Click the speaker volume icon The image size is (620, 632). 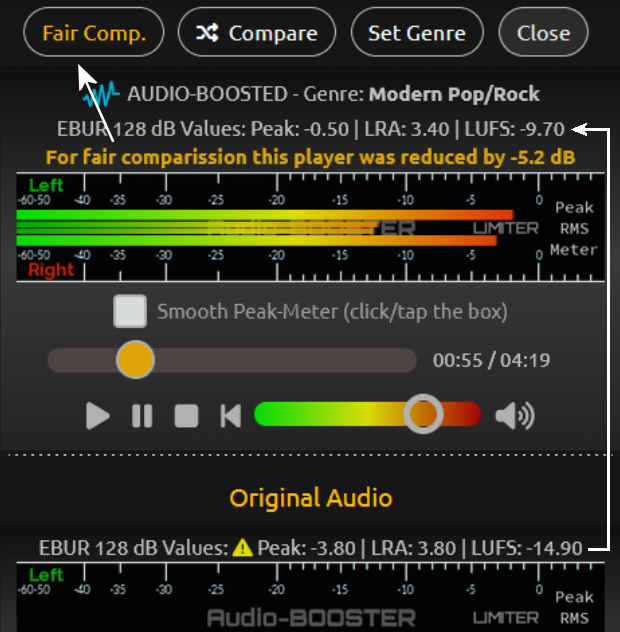pos(515,416)
